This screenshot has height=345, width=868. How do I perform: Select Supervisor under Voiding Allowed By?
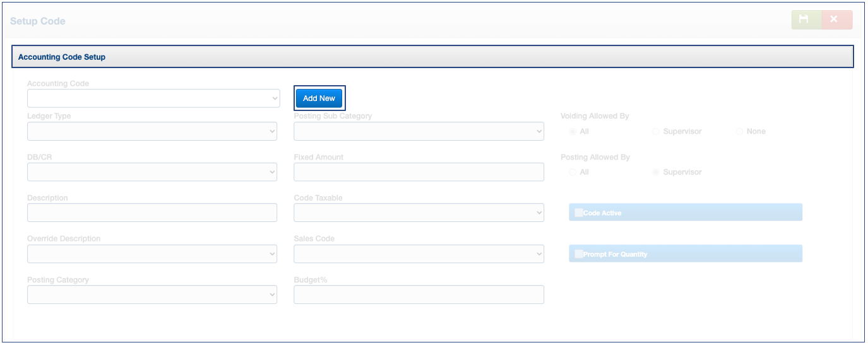click(x=656, y=132)
